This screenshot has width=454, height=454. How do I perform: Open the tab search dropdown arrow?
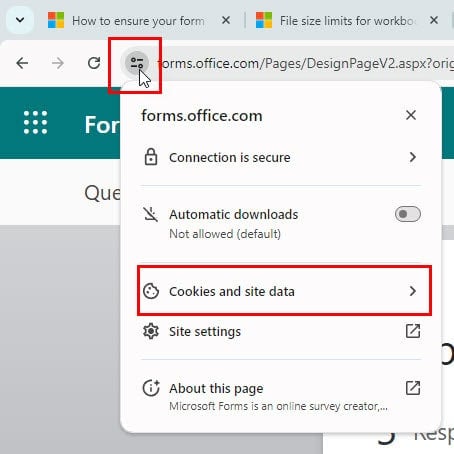[20, 20]
